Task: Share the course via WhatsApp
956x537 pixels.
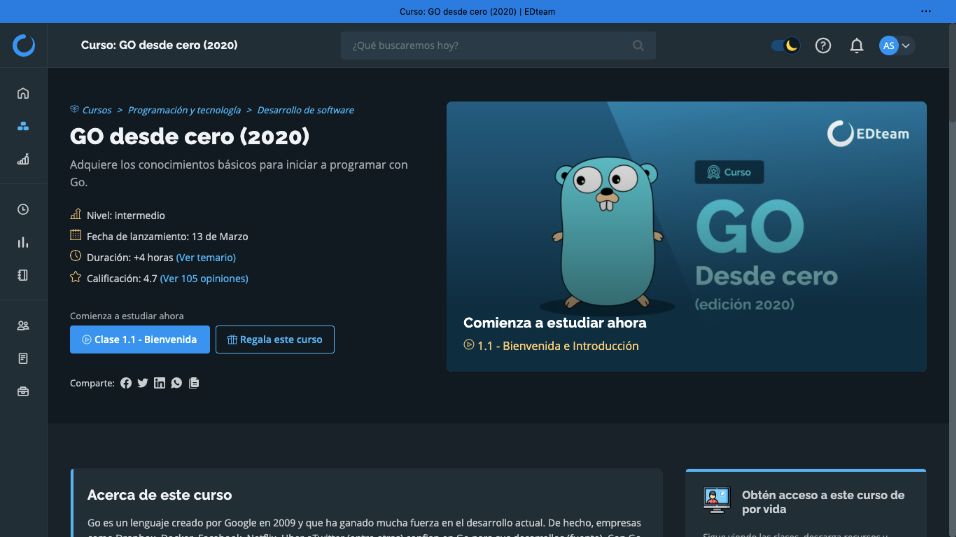Action: pos(176,383)
